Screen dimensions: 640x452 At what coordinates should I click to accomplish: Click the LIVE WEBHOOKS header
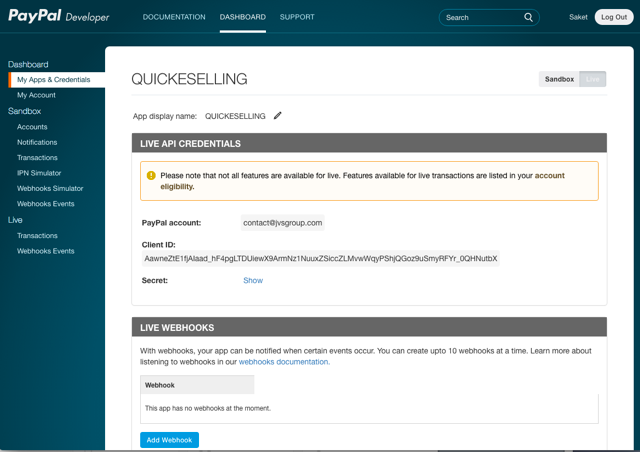pyautogui.click(x=369, y=327)
